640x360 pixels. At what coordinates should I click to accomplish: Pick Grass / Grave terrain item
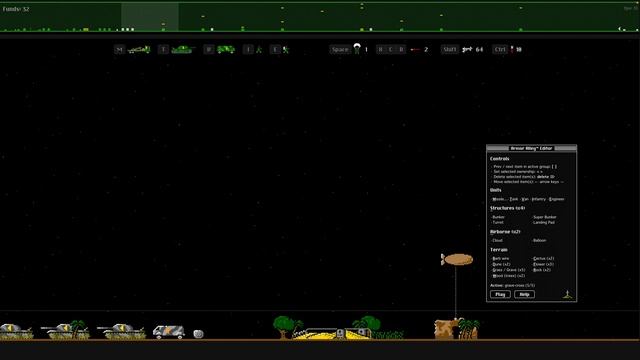[509, 270]
